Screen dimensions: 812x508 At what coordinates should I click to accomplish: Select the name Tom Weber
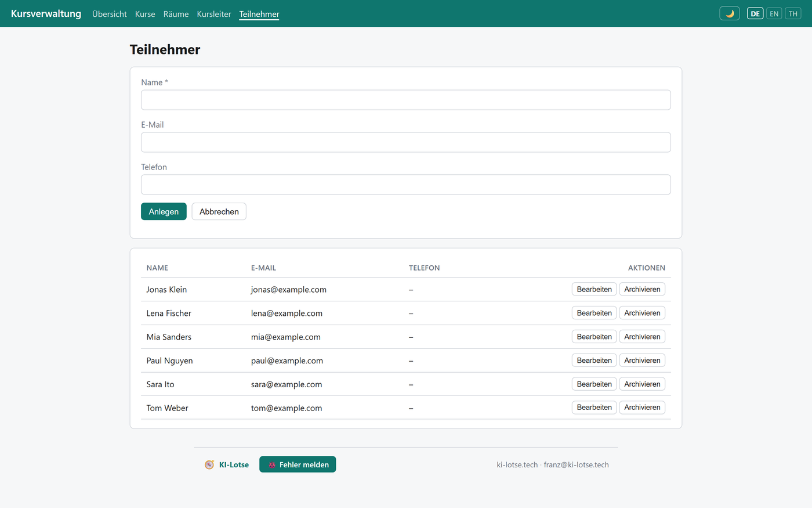pos(167,408)
